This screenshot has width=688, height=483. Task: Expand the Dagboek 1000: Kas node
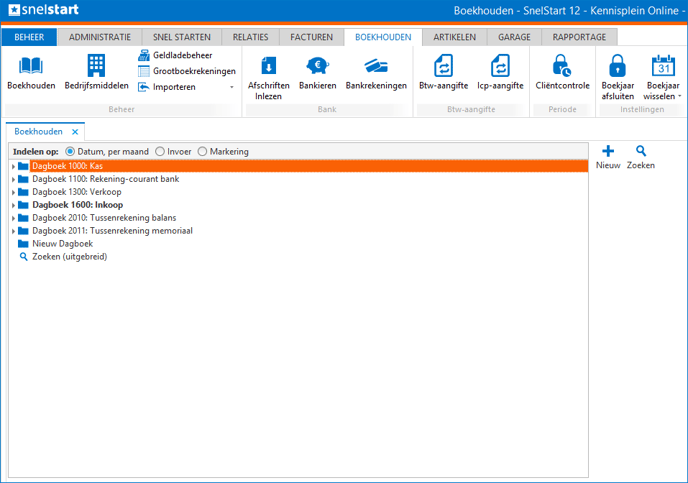click(13, 166)
